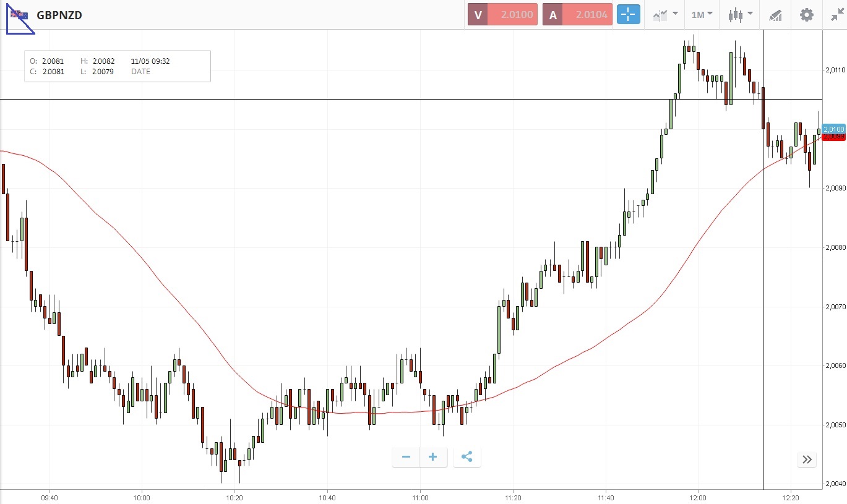
Task: Click the 12:20 time axis label
Action: click(791, 497)
